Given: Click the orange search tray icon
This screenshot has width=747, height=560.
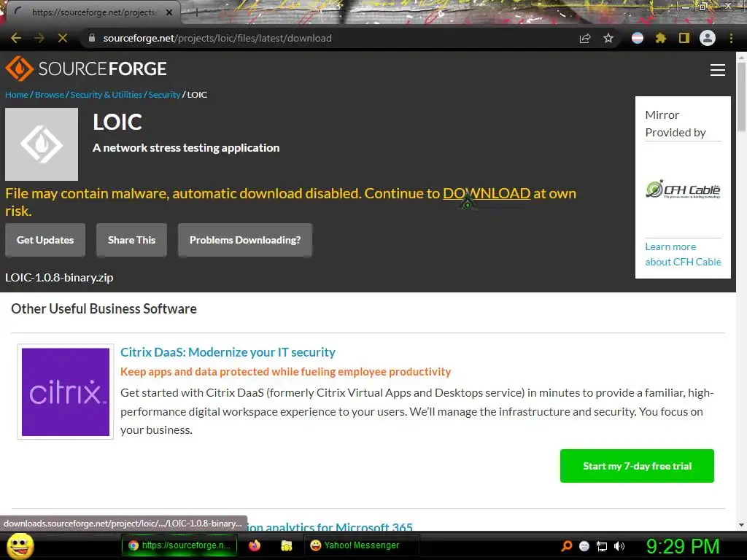Looking at the screenshot, I should 566,546.
